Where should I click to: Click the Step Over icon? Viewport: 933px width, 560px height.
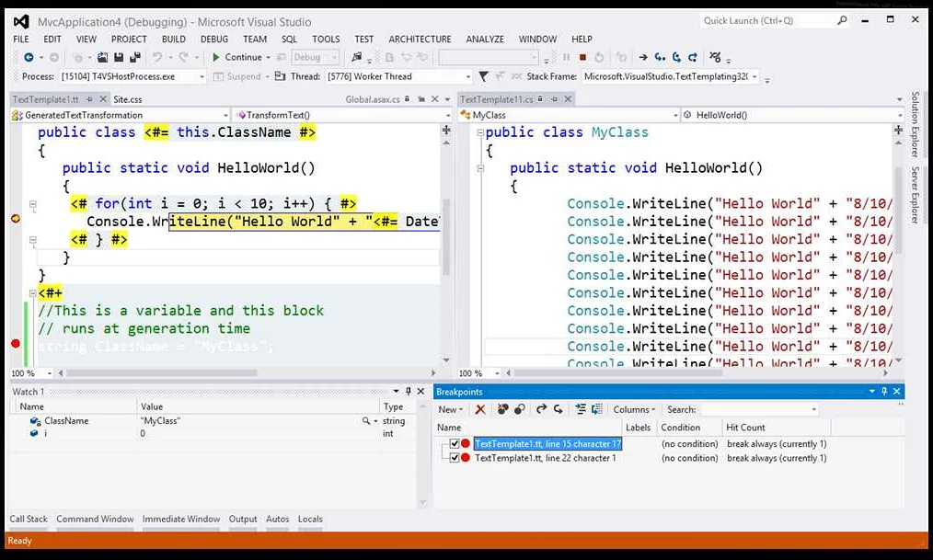(x=677, y=57)
